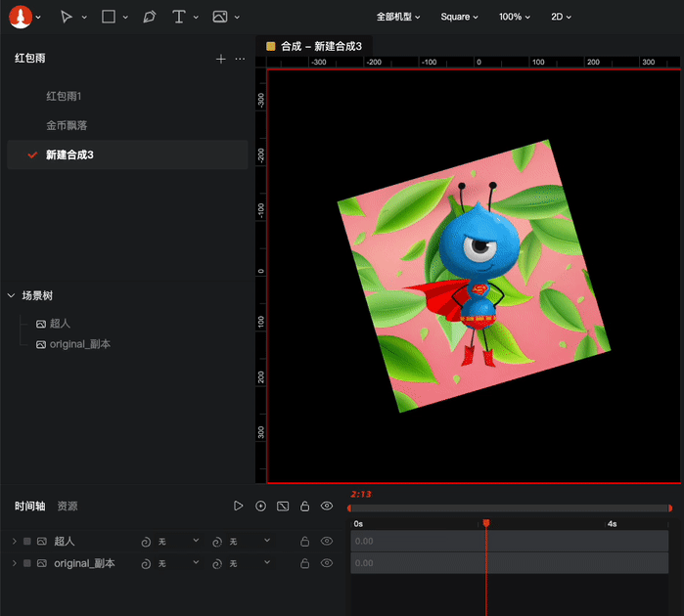The image size is (684, 616).
Task: Hide the 超人 layer
Action: [327, 541]
